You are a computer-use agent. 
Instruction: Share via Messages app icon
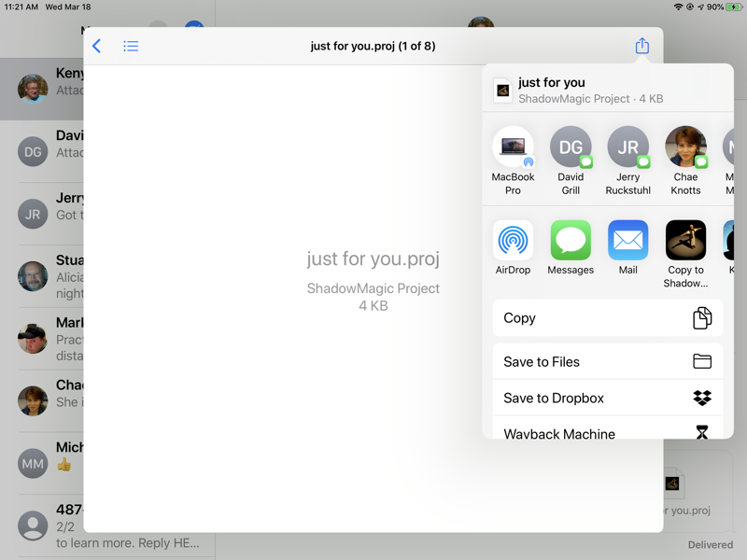tap(571, 241)
